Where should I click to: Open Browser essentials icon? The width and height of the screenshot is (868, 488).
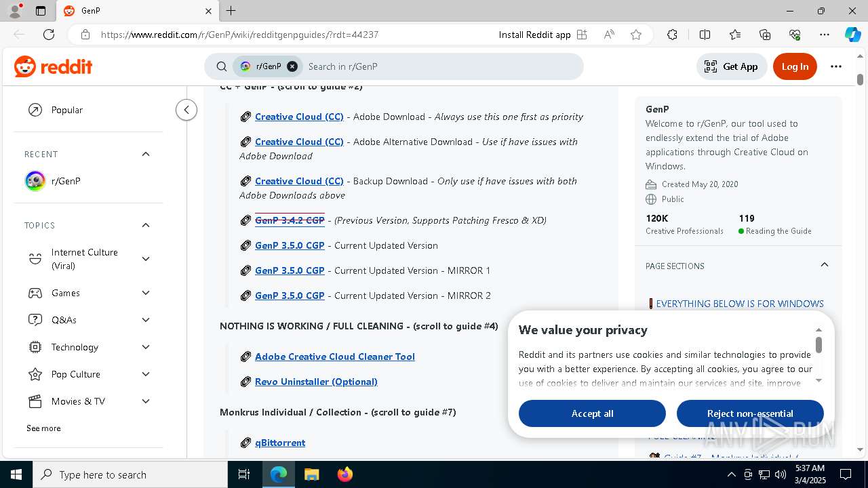point(795,35)
